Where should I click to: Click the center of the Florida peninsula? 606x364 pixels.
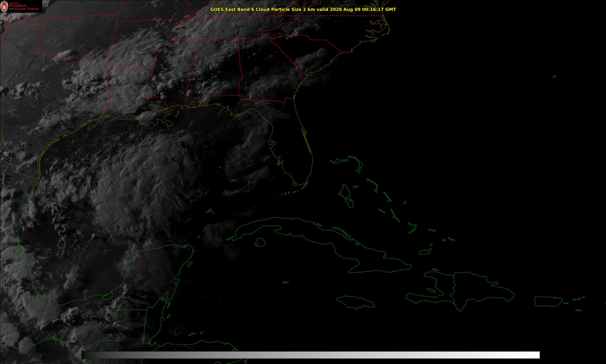(x=295, y=151)
